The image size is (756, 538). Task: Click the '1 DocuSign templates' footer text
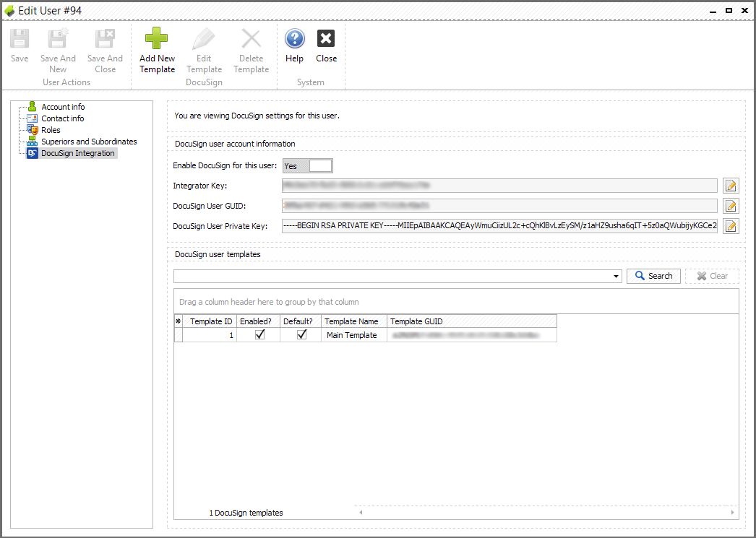pyautogui.click(x=246, y=513)
